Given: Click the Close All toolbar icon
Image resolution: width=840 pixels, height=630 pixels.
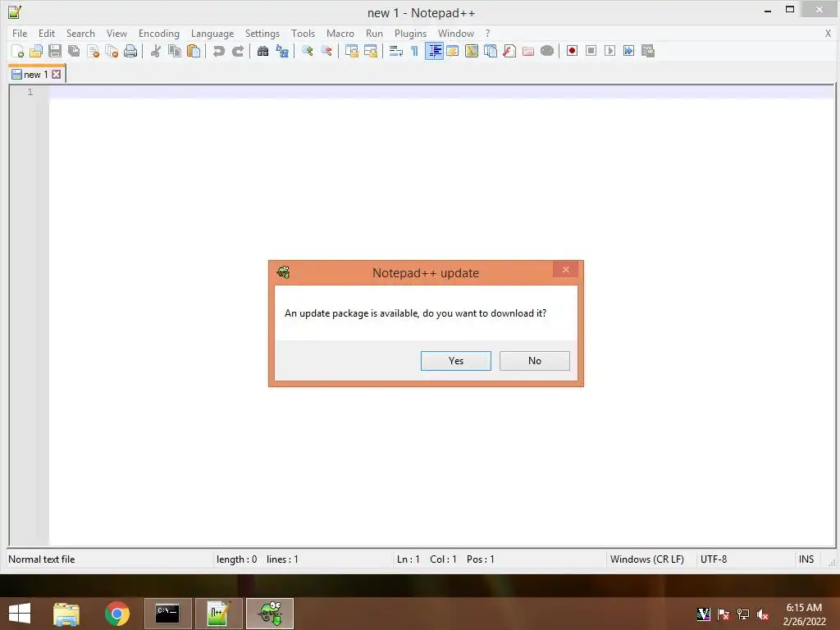Looking at the screenshot, I should (x=112, y=51).
